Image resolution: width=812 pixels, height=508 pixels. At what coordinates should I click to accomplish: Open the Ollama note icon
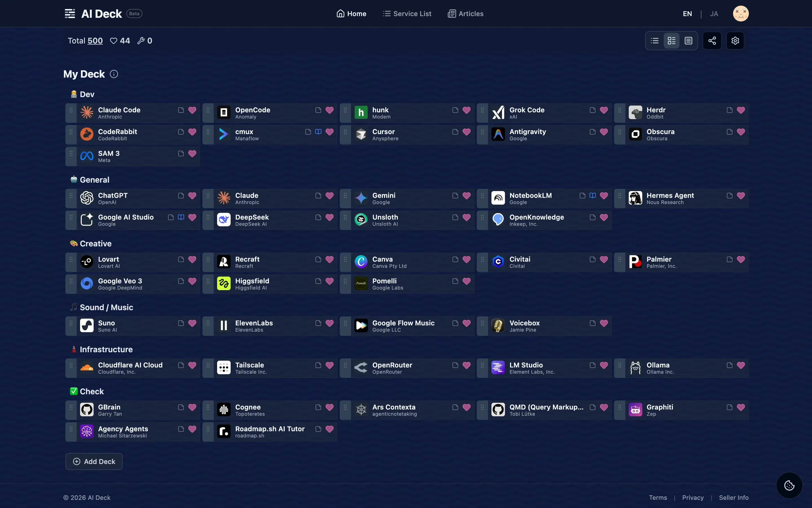(x=729, y=365)
